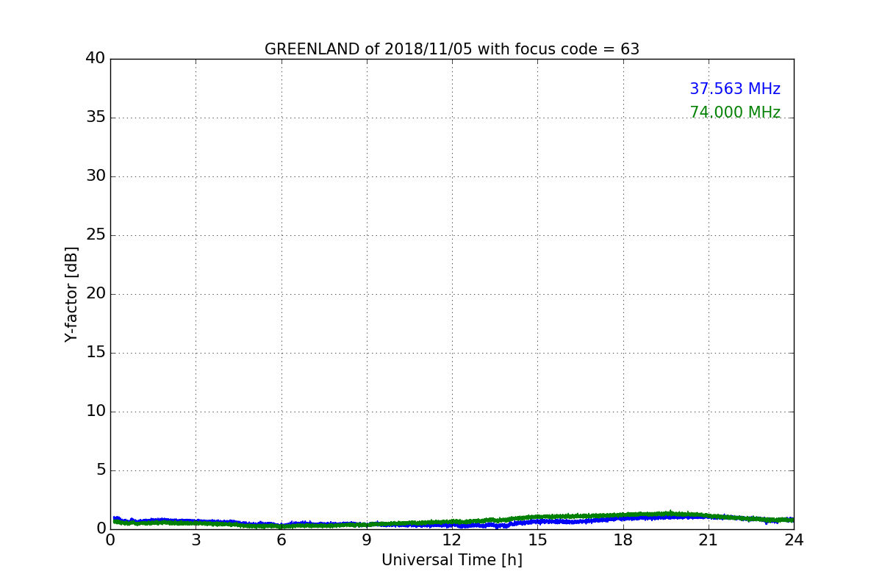Click the x-axis tick label 6
This screenshot has width=882, height=588.
(x=281, y=540)
